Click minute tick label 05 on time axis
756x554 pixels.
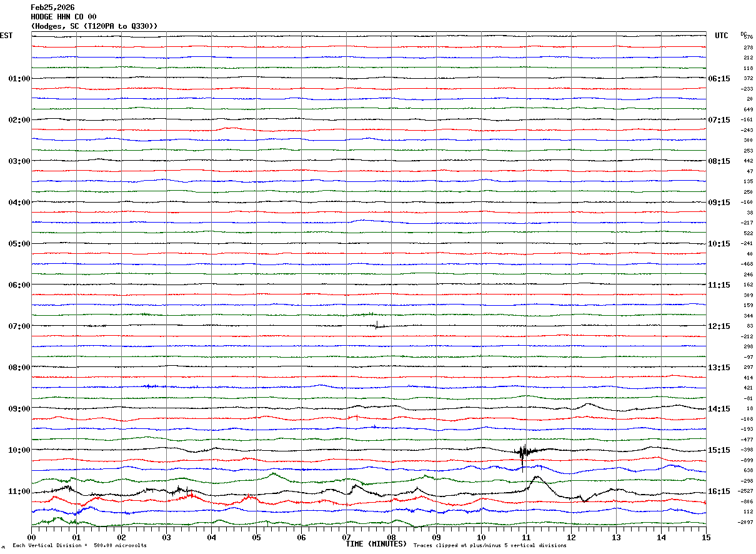(256, 537)
